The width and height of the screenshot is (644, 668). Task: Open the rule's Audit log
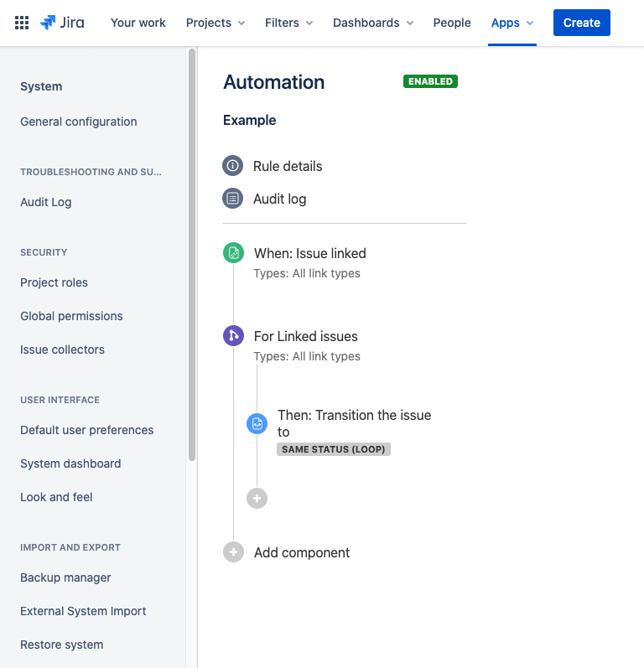(279, 199)
